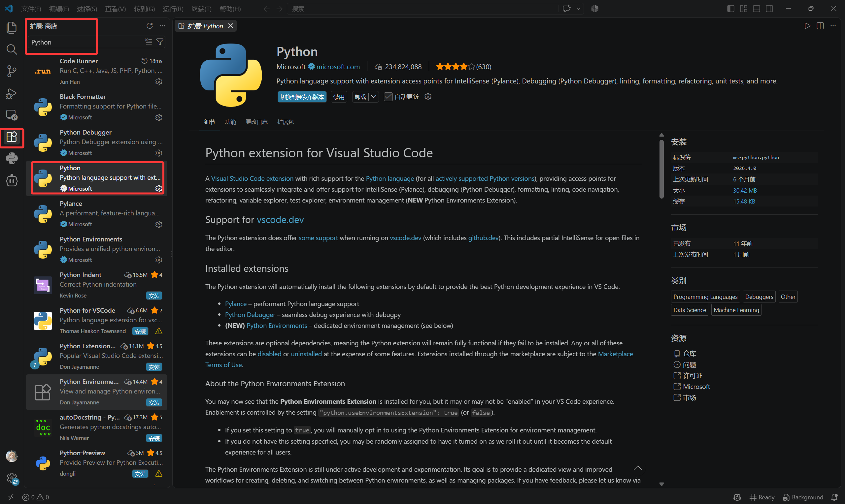845x504 pixels.
Task: Open the Run and Debug view
Action: click(12, 93)
